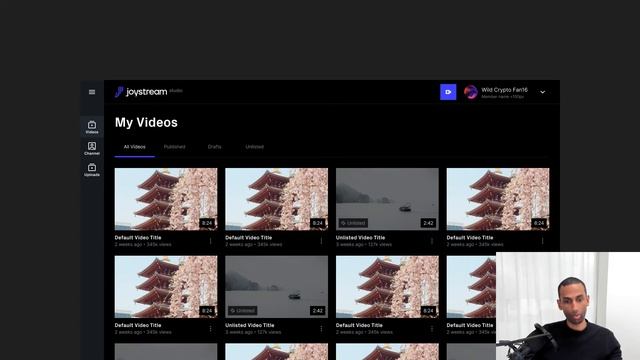Click the 2:42 duration on top-row Unlisted thumbnail
640x360 pixels.
[x=428, y=223]
